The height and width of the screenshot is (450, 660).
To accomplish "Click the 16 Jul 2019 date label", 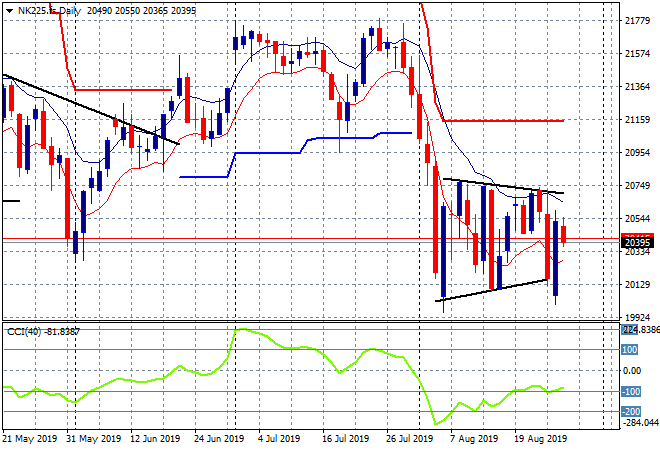I will (346, 439).
